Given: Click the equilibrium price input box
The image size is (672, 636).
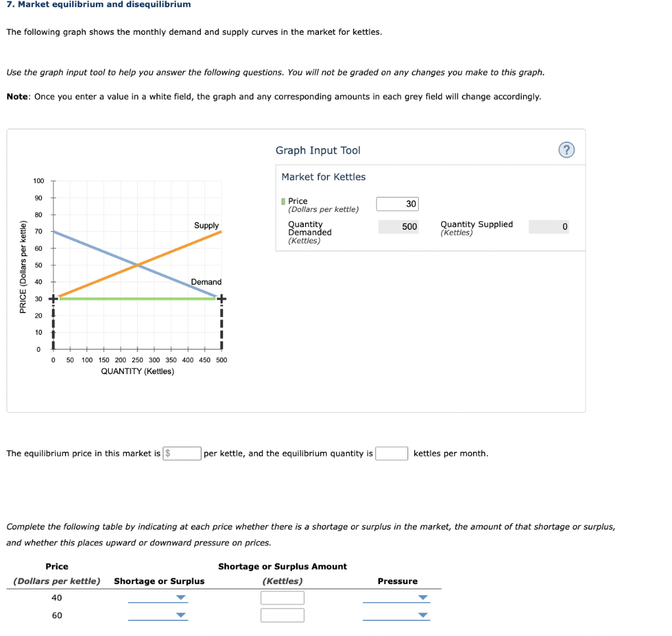Looking at the screenshot, I should 182,453.
